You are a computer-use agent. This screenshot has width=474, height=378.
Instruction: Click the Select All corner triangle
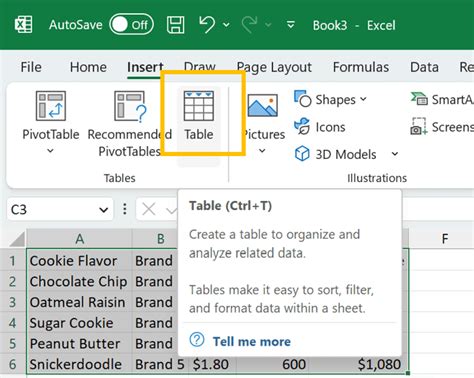pyautogui.click(x=17, y=239)
